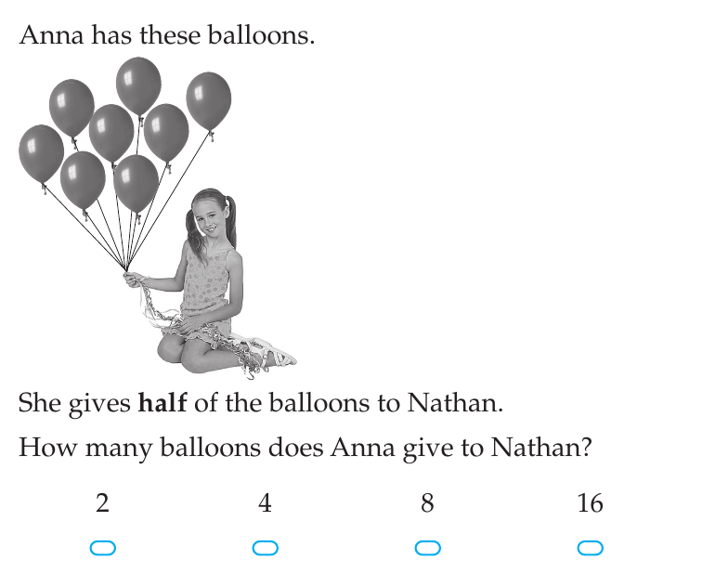Click the girl's smiling face
Screen dimensions: 728x573
coord(210,215)
